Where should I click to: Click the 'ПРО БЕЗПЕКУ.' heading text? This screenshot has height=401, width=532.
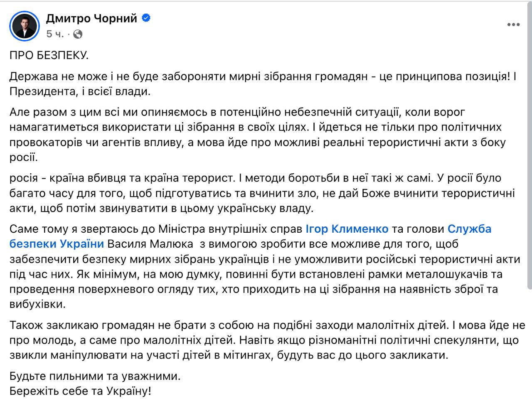pyautogui.click(x=49, y=55)
